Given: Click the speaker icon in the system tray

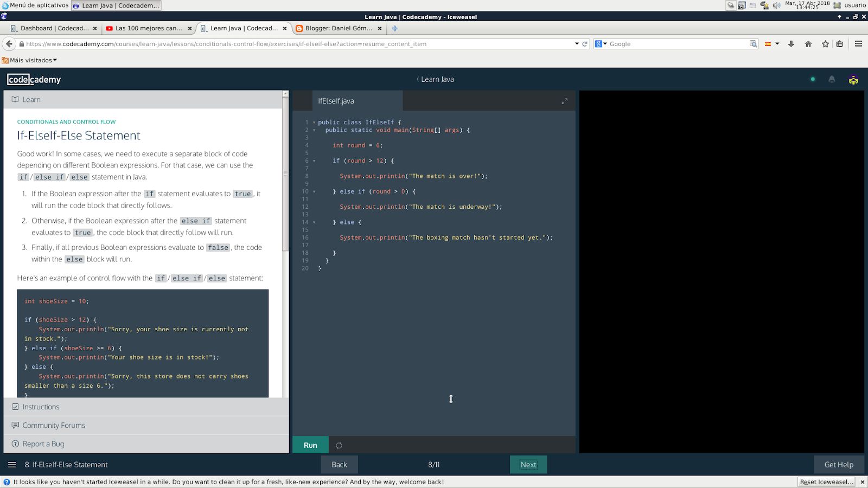Looking at the screenshot, I should 775,5.
